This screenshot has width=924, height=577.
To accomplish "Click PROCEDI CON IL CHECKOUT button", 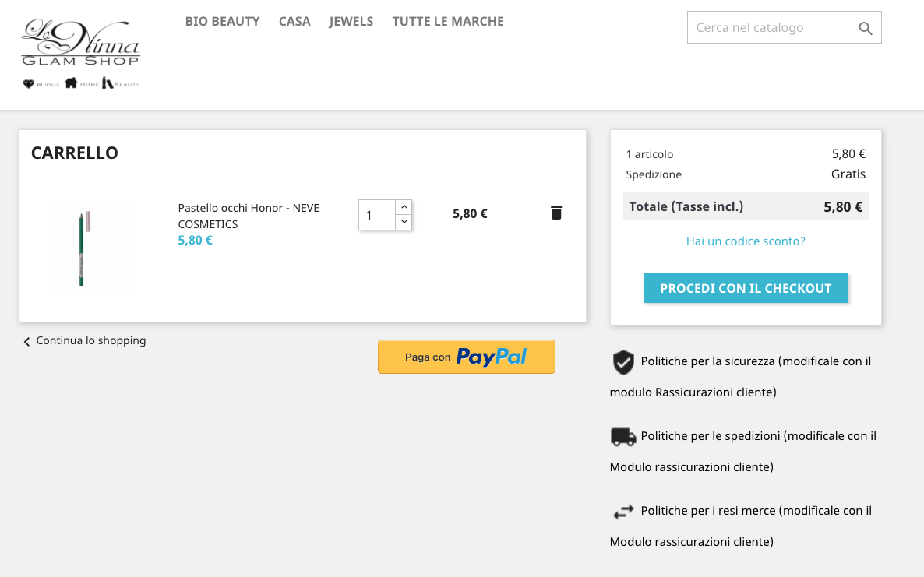I will pos(746,288).
